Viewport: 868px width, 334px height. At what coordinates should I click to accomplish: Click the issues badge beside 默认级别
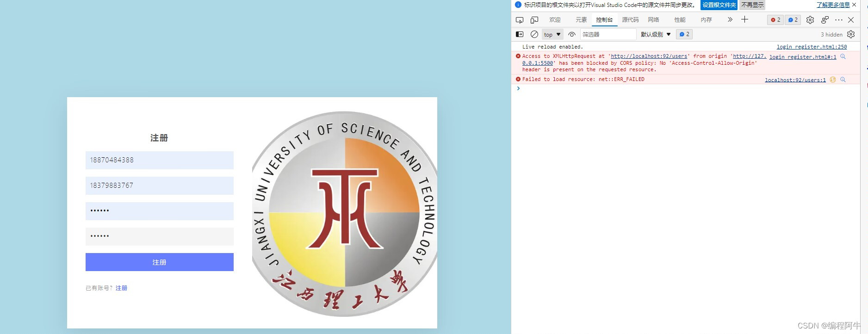coord(684,34)
